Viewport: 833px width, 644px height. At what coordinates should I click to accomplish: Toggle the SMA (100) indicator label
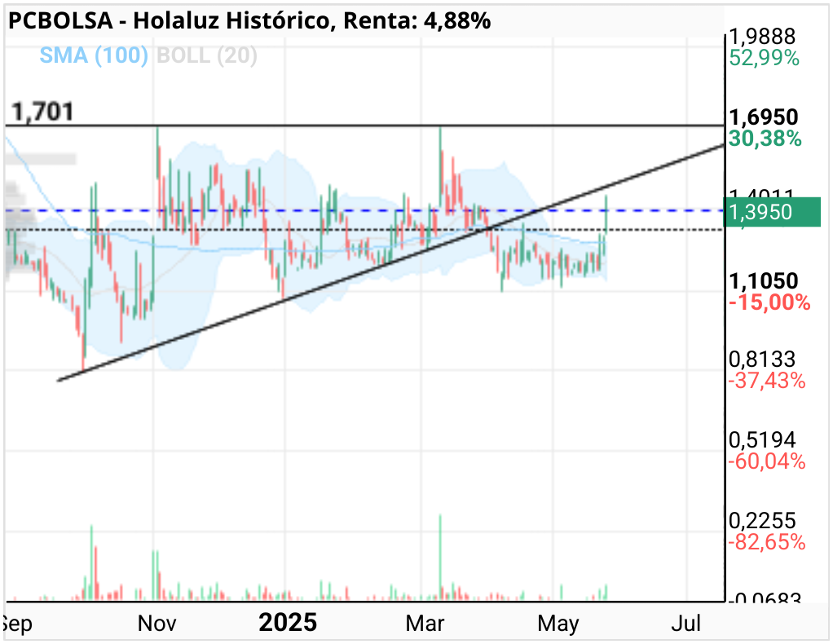(94, 55)
